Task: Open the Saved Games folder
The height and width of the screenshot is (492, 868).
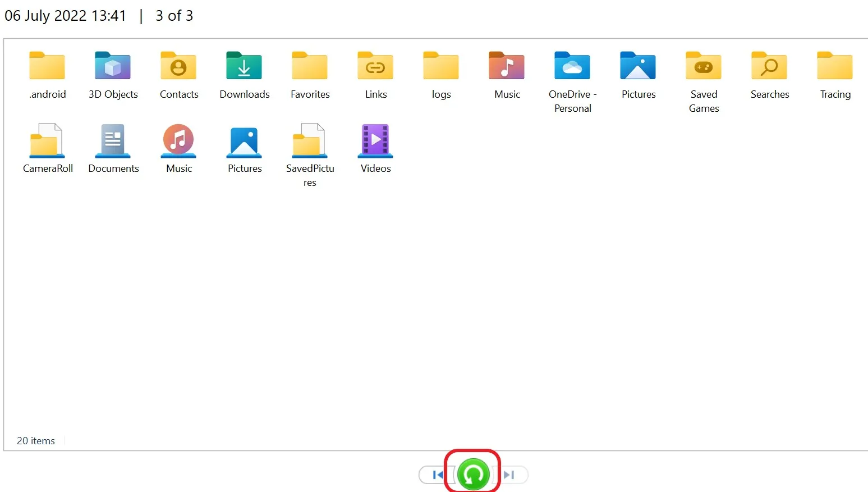Action: (704, 73)
